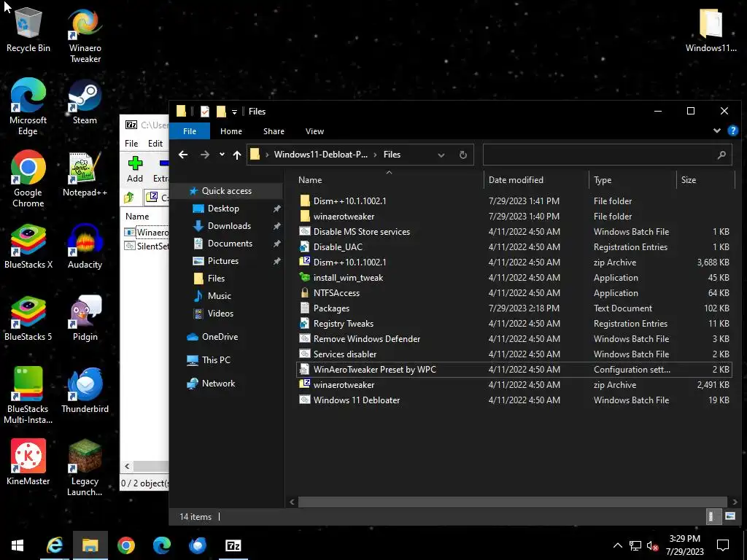The height and width of the screenshot is (560, 747).
Task: Open the Explorer help icon
Action: [732, 131]
